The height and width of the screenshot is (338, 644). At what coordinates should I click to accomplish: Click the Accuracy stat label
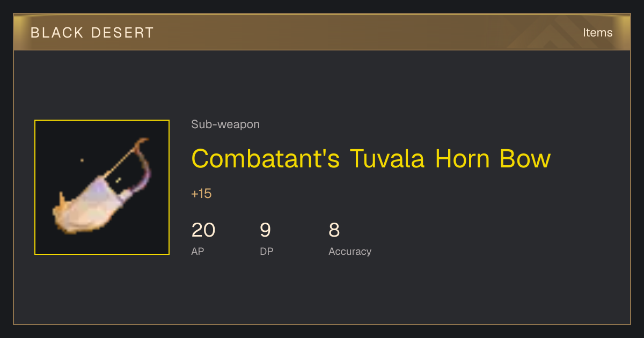(350, 251)
